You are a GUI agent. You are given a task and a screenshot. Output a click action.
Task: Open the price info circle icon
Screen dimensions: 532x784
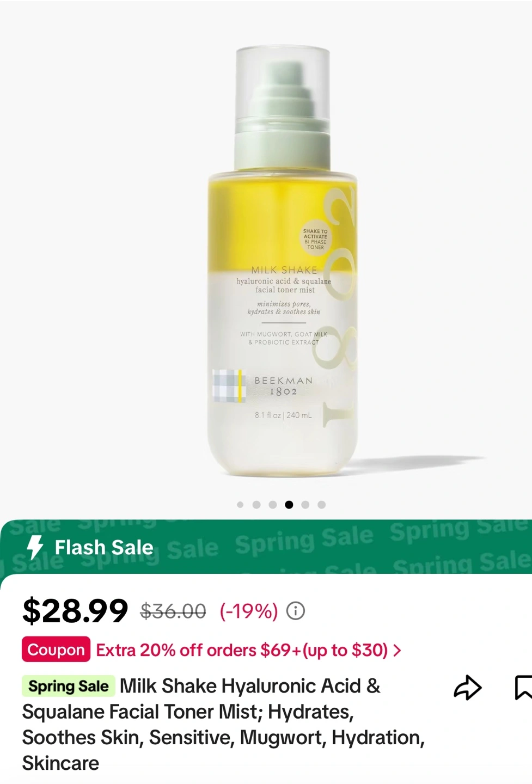[x=296, y=611]
